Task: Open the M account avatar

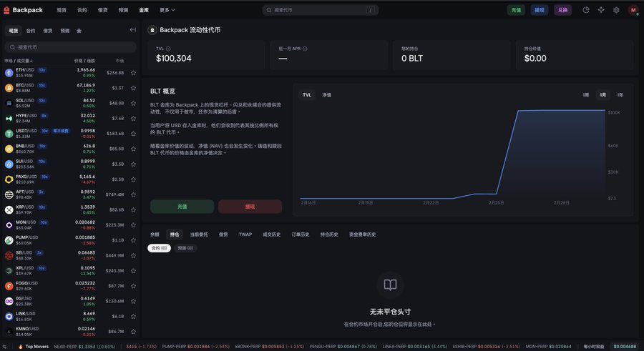Action: 633,10
